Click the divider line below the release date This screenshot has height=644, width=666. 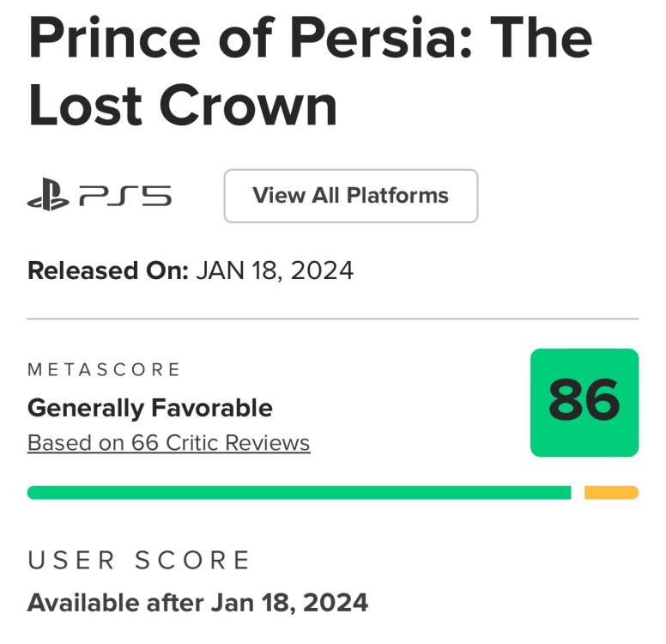[x=333, y=319]
